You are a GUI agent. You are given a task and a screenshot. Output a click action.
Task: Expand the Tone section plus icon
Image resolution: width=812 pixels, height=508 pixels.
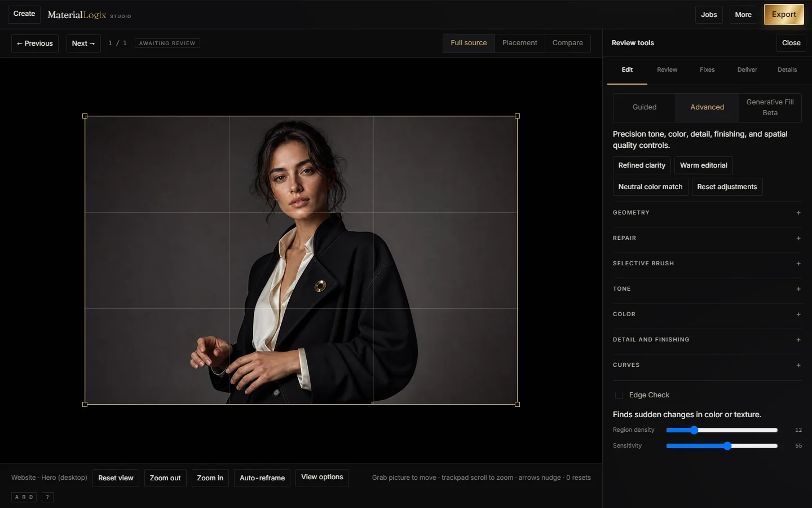tap(798, 289)
